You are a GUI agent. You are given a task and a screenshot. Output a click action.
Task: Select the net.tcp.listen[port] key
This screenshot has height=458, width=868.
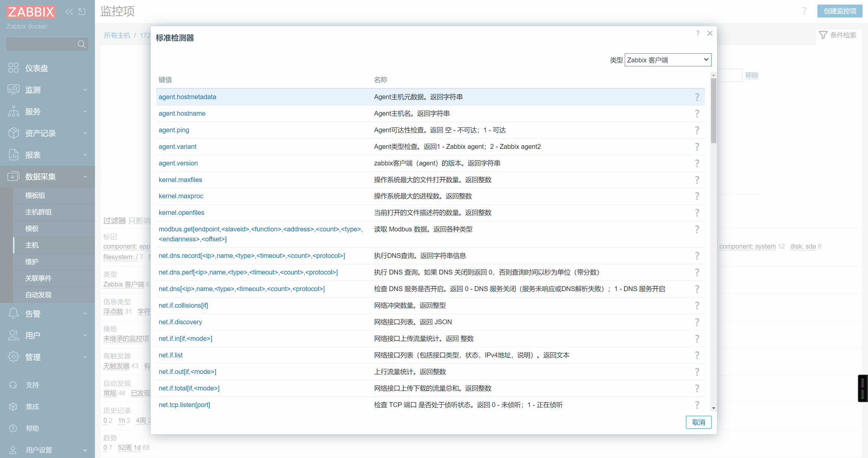[184, 405]
